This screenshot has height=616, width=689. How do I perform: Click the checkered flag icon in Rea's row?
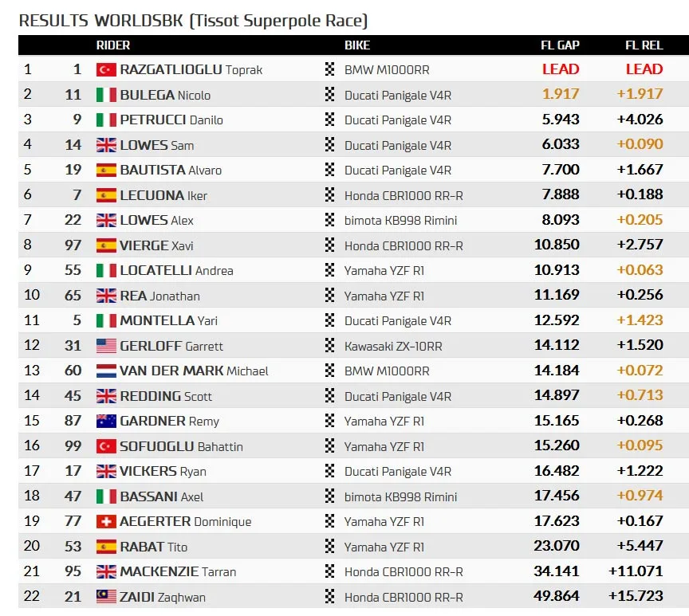click(x=329, y=295)
